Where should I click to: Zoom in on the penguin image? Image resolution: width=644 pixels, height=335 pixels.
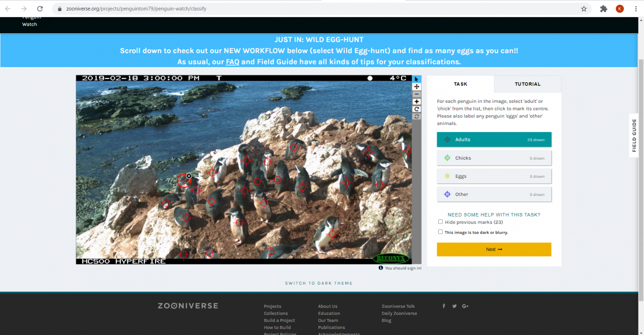pyautogui.click(x=417, y=102)
